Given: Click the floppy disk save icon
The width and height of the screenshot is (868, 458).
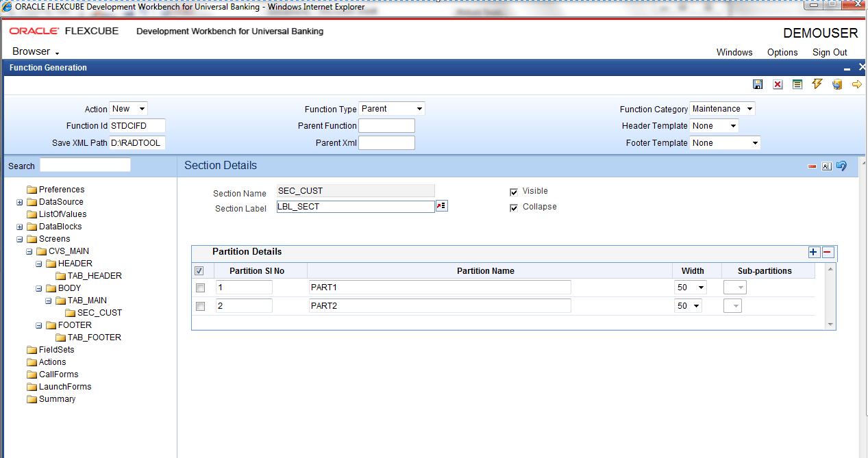Looking at the screenshot, I should point(758,84).
